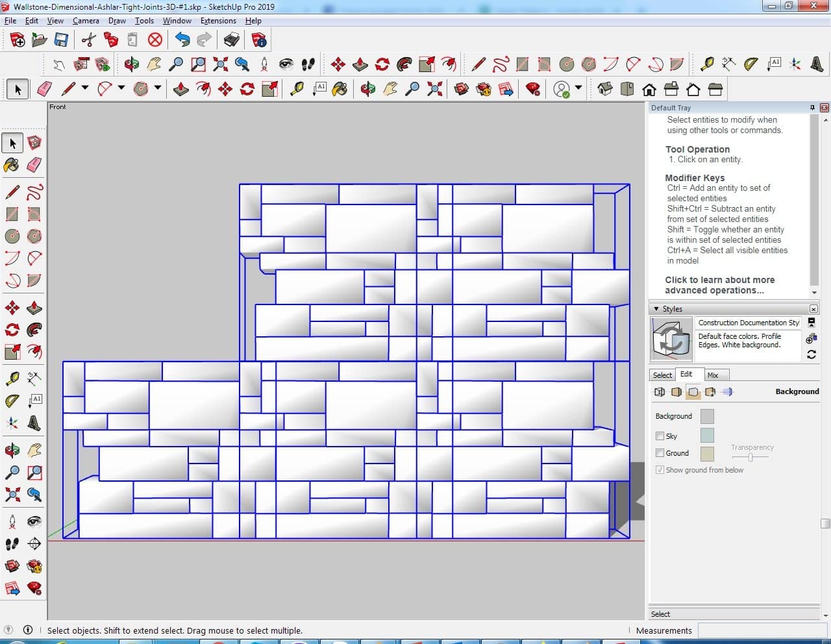Open the line tool dropdown arrow
The width and height of the screenshot is (831, 644).
coord(84,89)
